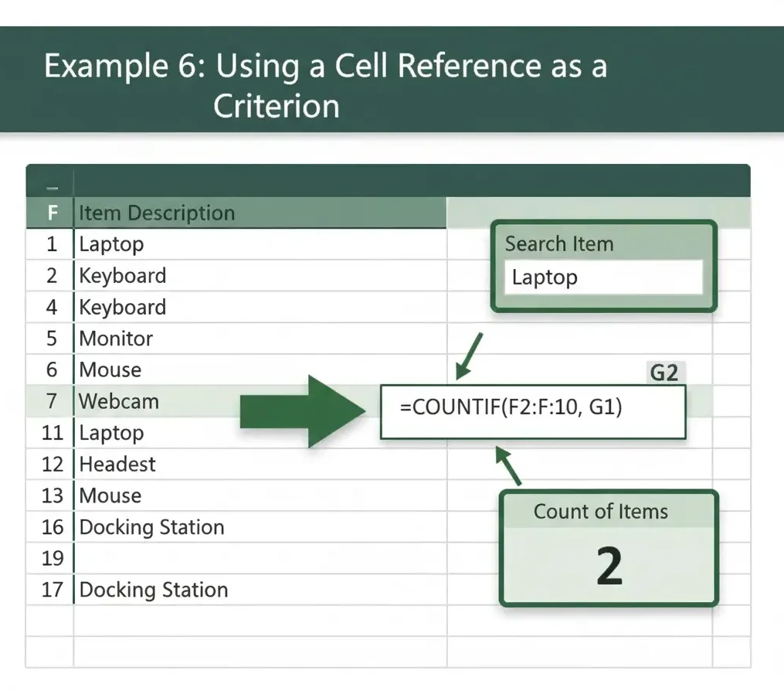Select the Mouse cell in row 13
The width and height of the screenshot is (784, 691).
tap(110, 495)
